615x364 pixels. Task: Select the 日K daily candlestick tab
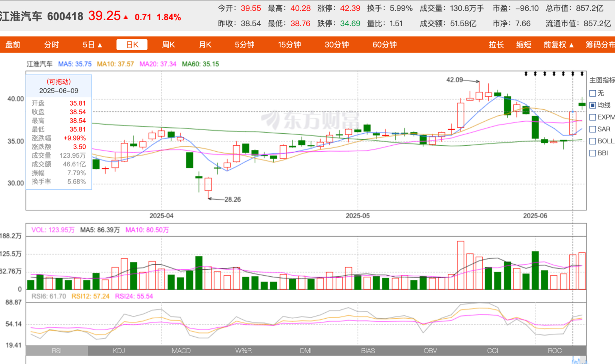[x=132, y=45]
